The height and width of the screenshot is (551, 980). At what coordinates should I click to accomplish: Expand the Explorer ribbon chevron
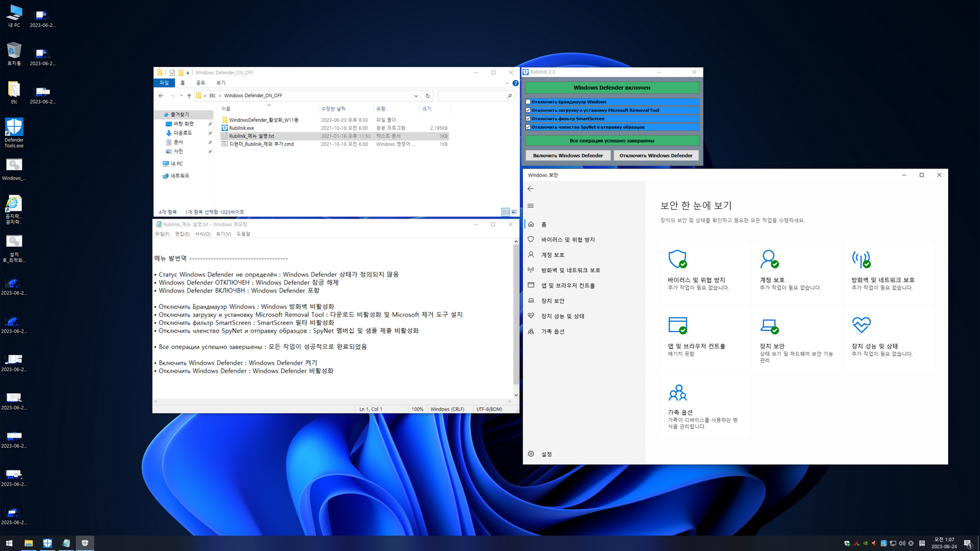tap(506, 83)
